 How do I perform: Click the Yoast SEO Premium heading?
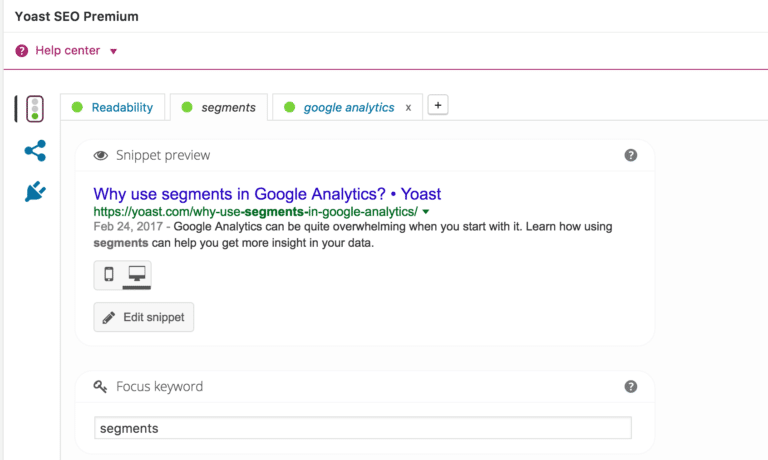76,16
